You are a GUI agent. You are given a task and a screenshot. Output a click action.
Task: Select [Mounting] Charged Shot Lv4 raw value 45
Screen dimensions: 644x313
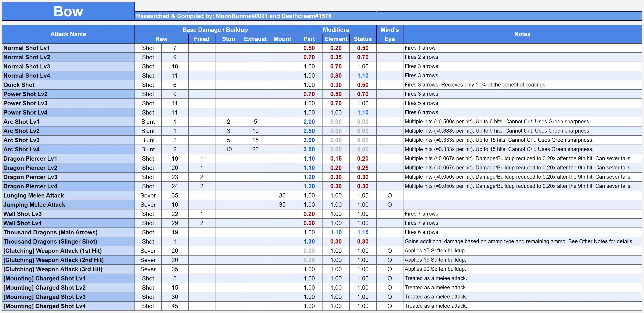pyautogui.click(x=175, y=306)
